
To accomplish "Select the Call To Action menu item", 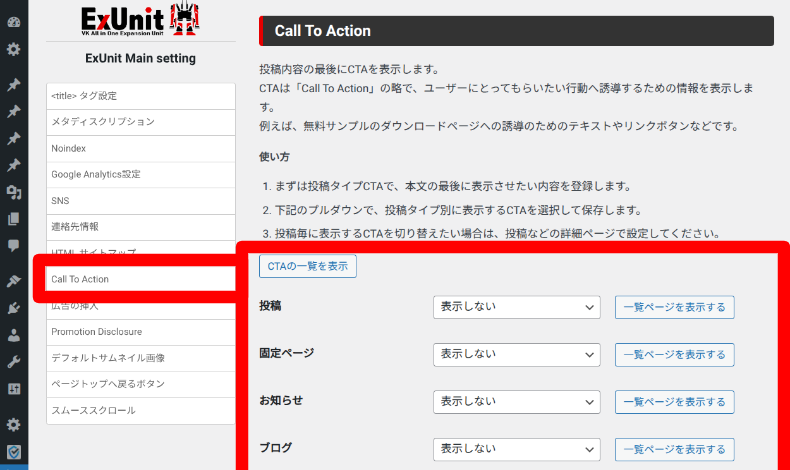I will 141,279.
